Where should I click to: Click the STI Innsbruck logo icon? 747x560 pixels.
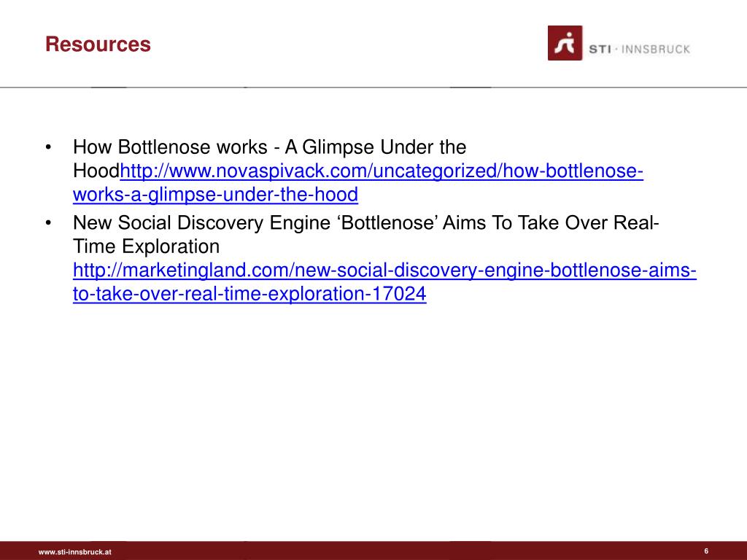pos(565,43)
